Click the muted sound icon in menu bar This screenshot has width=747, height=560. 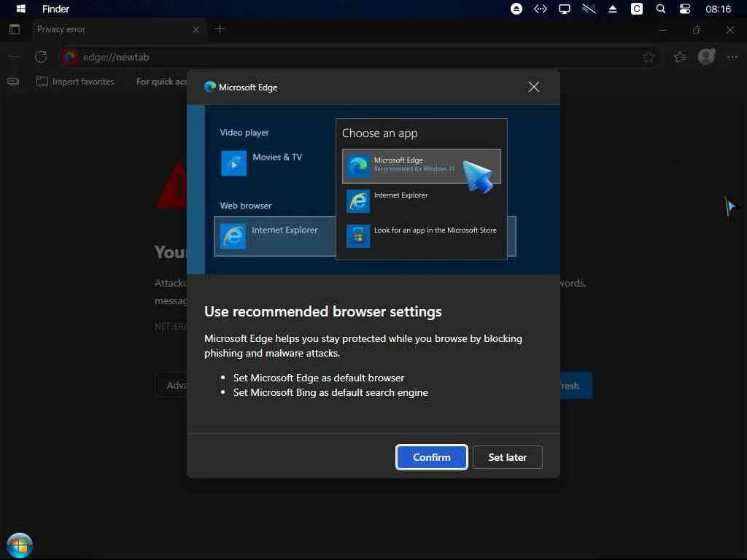pyautogui.click(x=589, y=9)
